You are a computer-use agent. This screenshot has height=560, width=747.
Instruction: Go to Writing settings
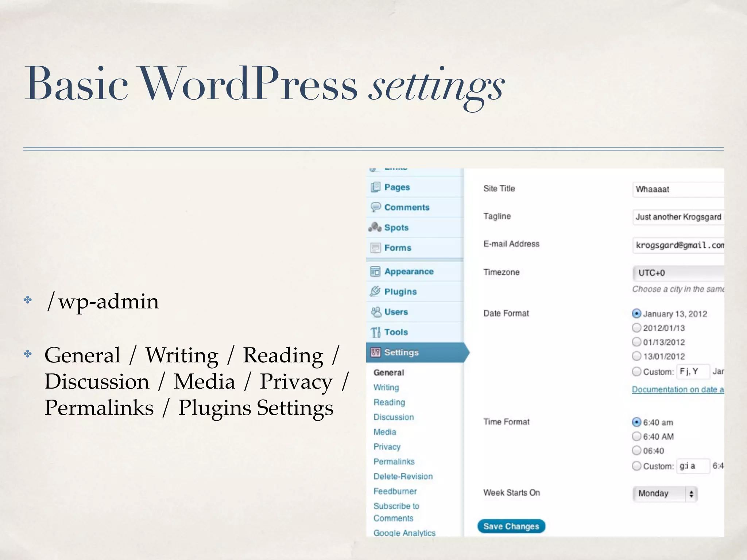pyautogui.click(x=386, y=388)
